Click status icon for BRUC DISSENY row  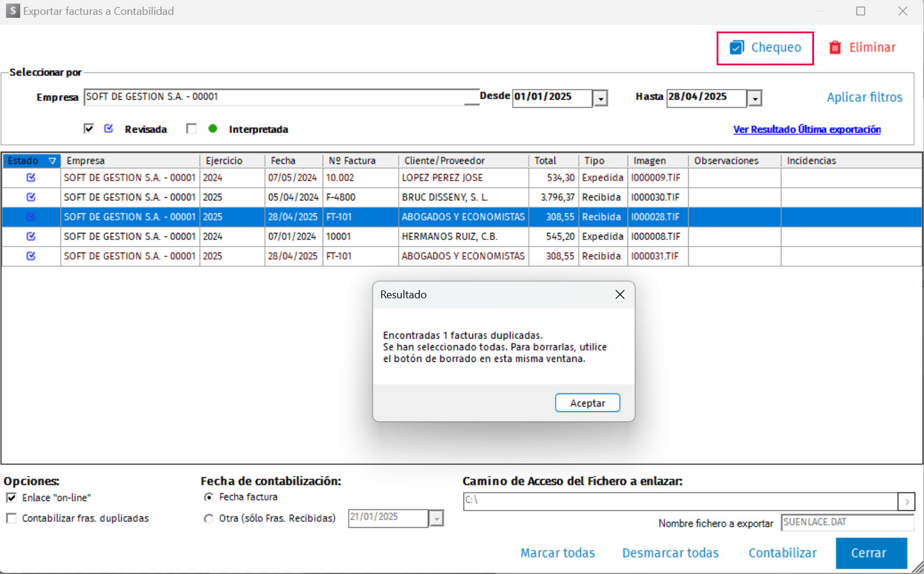tap(31, 197)
